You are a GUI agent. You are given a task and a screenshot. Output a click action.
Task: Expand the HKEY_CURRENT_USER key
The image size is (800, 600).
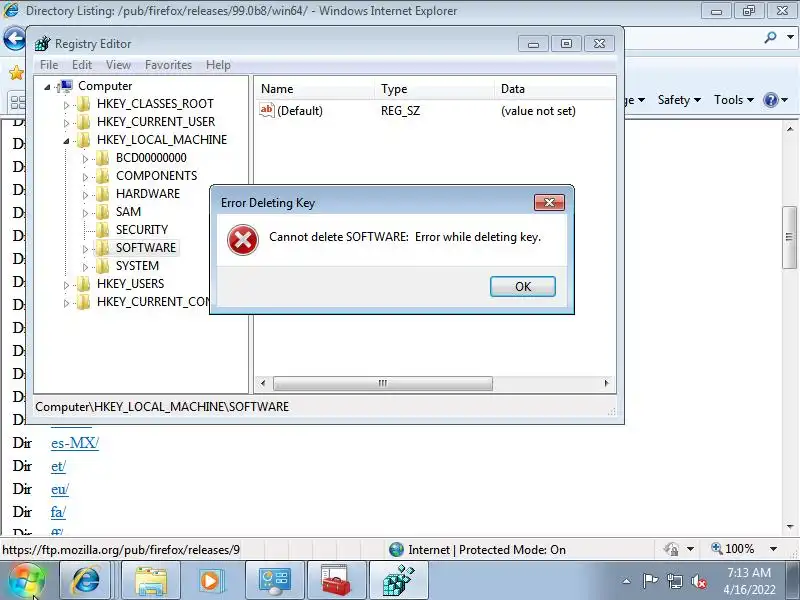(66, 123)
